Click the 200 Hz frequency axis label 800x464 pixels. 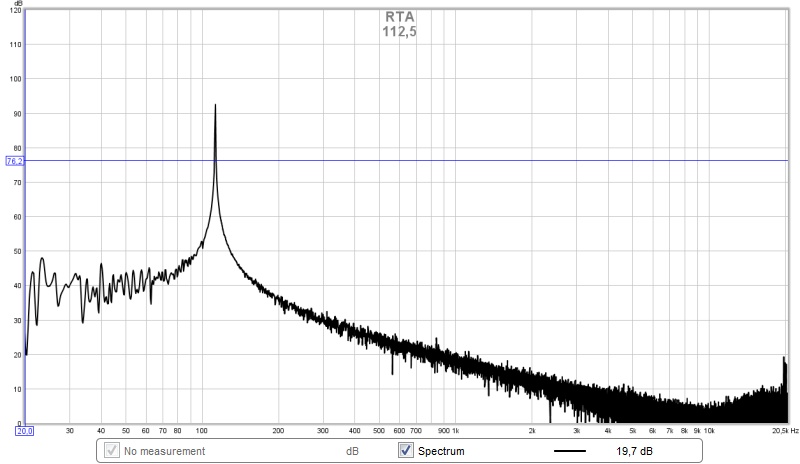click(x=278, y=431)
